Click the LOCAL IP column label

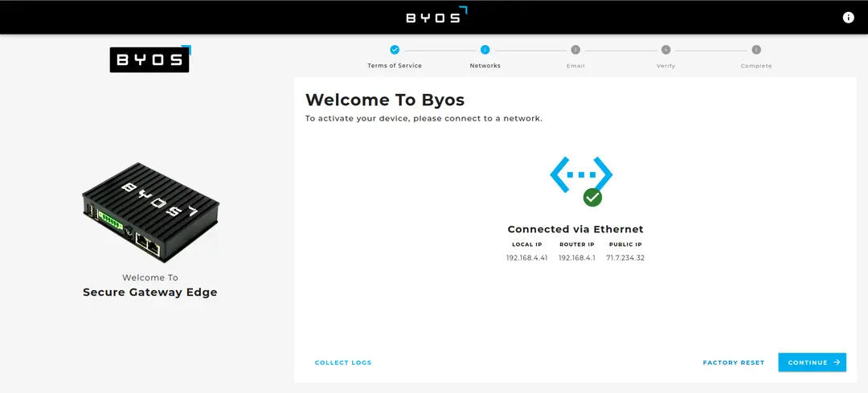coord(527,244)
